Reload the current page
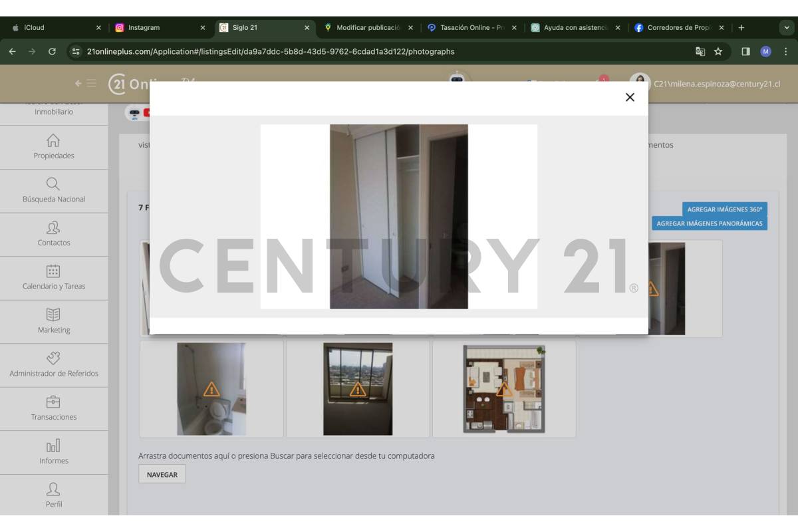Screen dimensions: 798x532 click(52, 51)
